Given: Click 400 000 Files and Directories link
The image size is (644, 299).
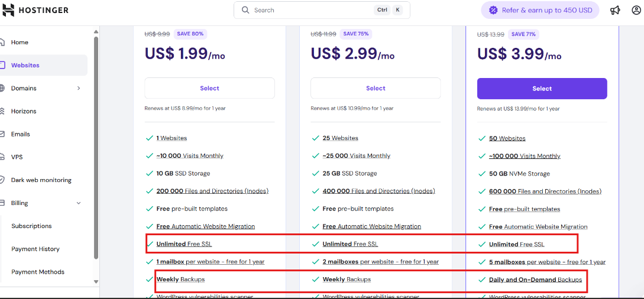Looking at the screenshot, I should pyautogui.click(x=378, y=191).
